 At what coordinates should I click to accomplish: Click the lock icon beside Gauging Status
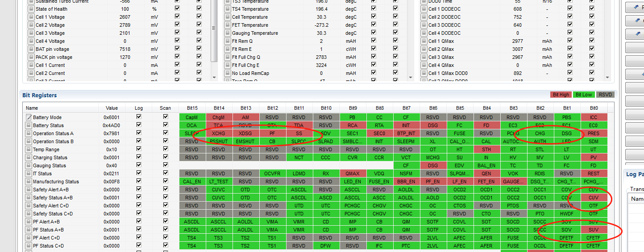tap(29, 165)
